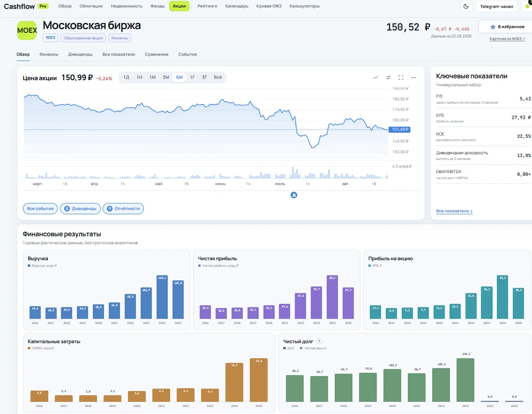Open the Чистый долг help question mark
This screenshot has width=532, height=414.
[319, 341]
